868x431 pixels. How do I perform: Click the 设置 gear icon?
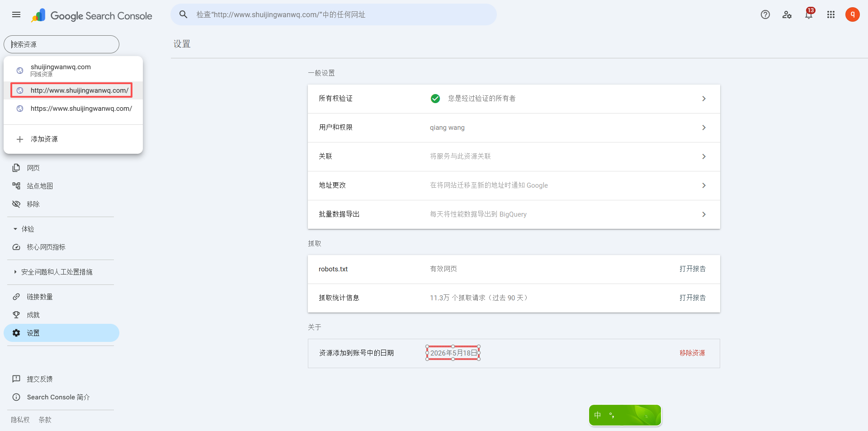tap(16, 333)
